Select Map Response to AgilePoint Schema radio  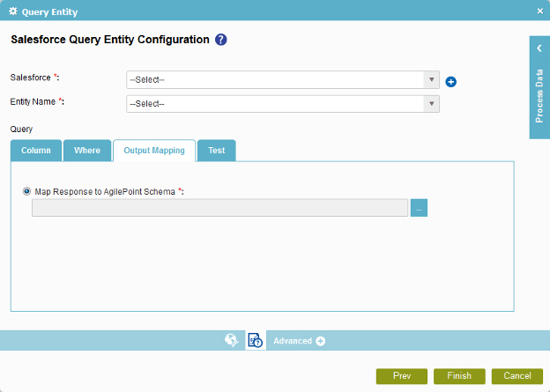(26, 191)
